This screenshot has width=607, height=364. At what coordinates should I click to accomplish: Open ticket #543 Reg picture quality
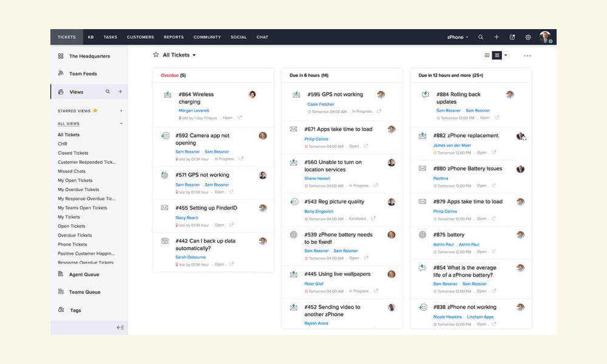334,201
